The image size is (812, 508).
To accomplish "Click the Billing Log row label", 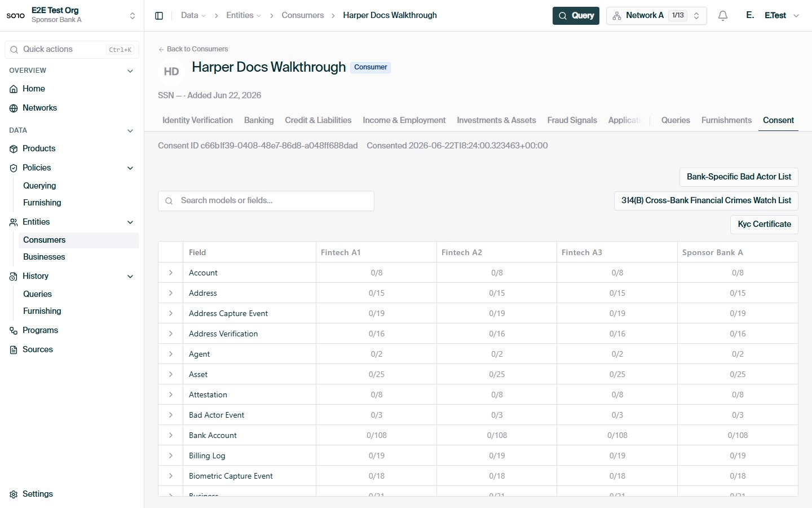I will click(207, 456).
